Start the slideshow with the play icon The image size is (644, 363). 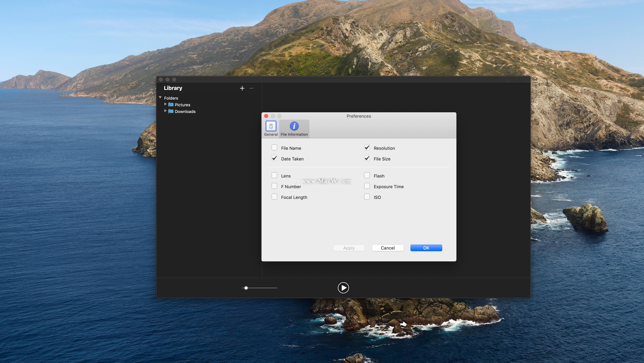coord(343,288)
